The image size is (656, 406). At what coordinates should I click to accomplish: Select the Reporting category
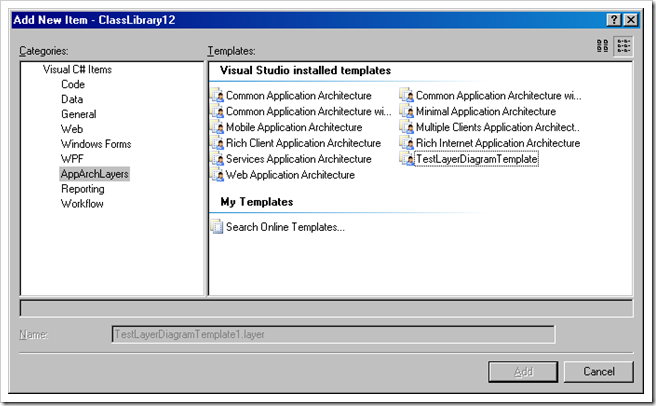(x=83, y=189)
